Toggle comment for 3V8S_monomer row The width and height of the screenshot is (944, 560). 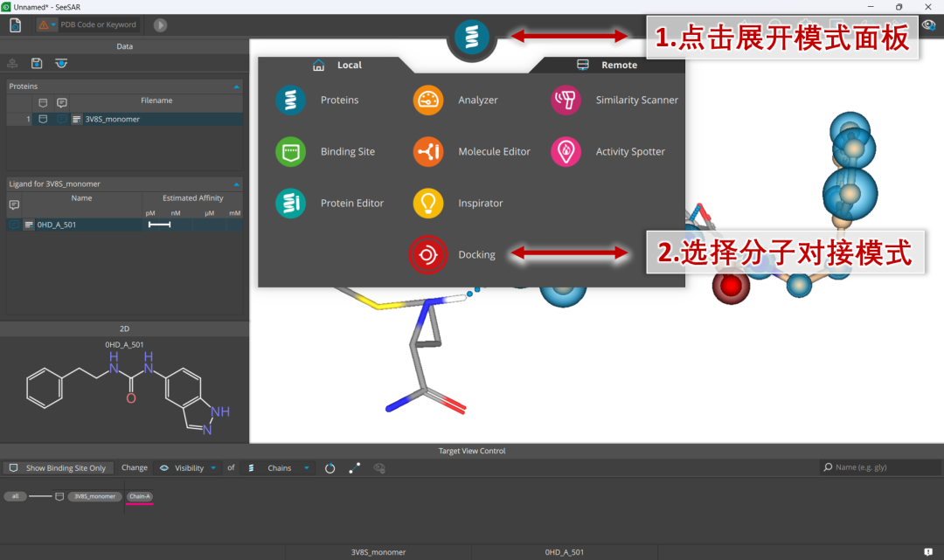click(x=61, y=119)
